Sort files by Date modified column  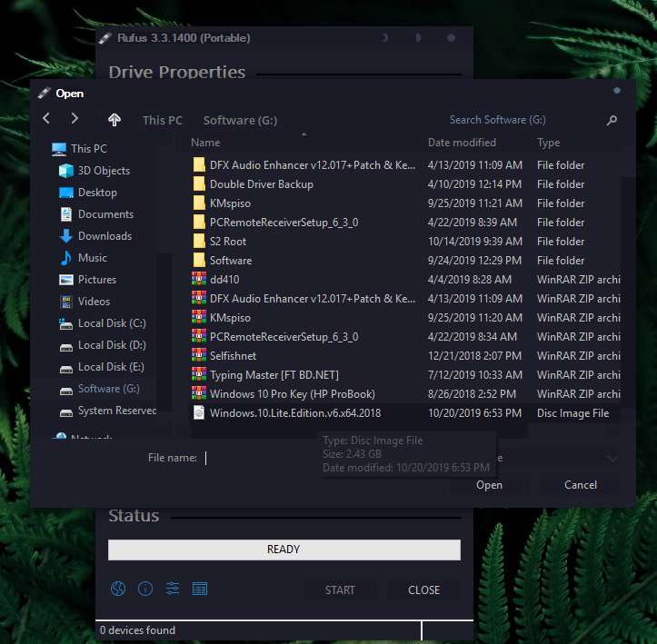point(462,143)
